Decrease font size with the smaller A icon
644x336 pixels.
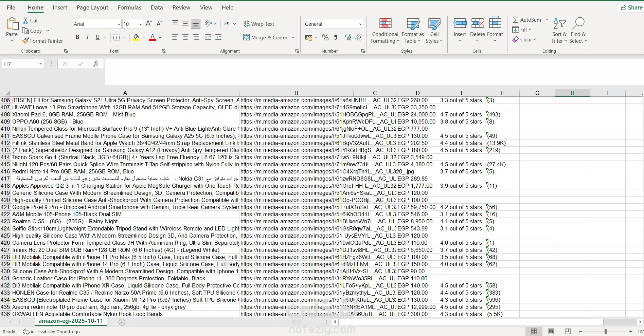coord(159,24)
